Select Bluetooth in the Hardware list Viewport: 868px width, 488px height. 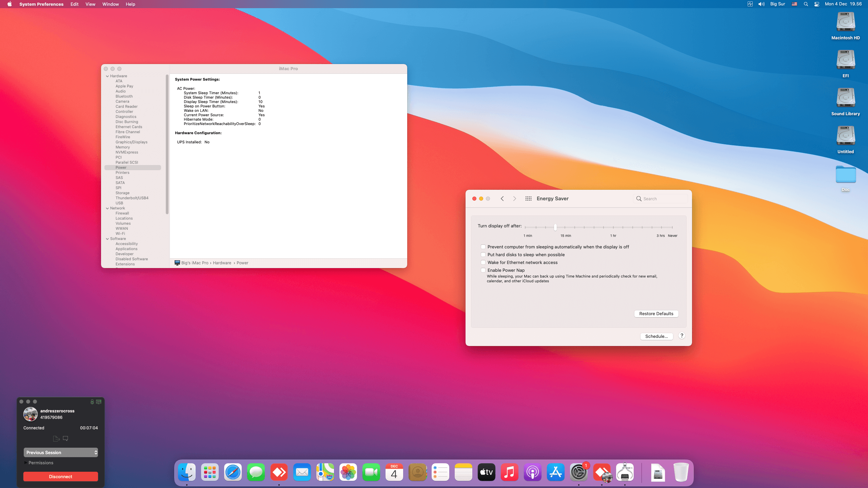[124, 96]
